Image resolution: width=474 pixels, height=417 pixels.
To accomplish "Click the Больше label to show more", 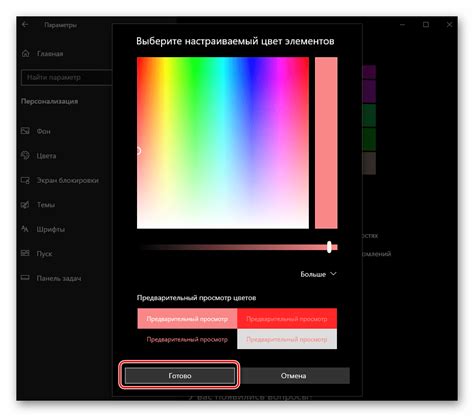I will [x=313, y=274].
